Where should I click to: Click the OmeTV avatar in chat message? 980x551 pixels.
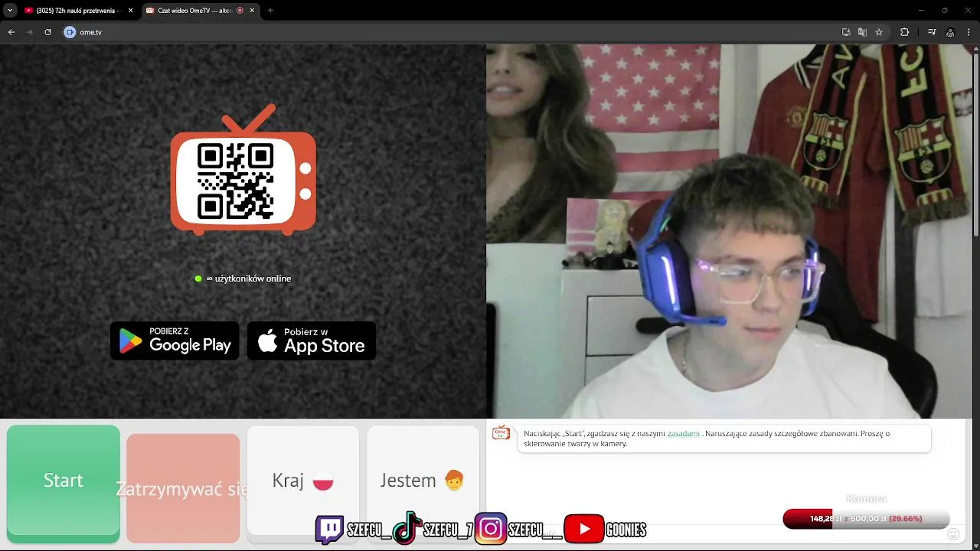(501, 433)
